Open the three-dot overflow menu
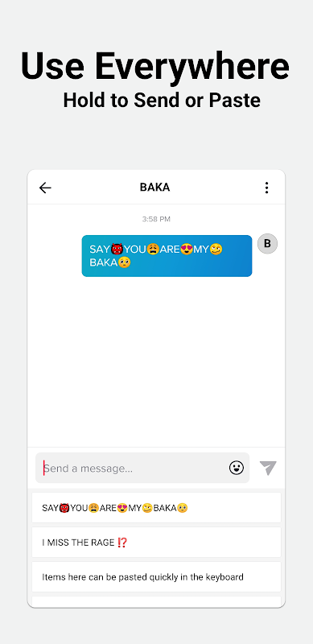Viewport: 313px width, 644px height. pyautogui.click(x=266, y=188)
